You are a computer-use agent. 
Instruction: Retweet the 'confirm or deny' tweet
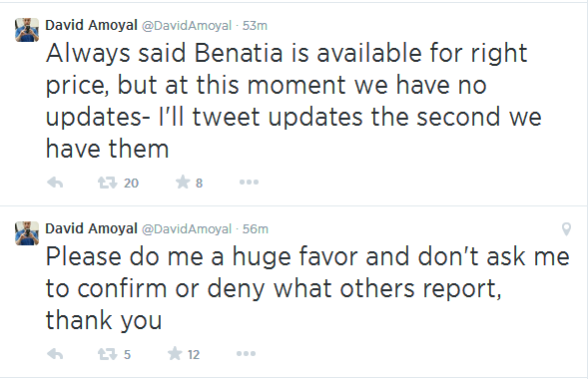pyautogui.click(x=107, y=354)
